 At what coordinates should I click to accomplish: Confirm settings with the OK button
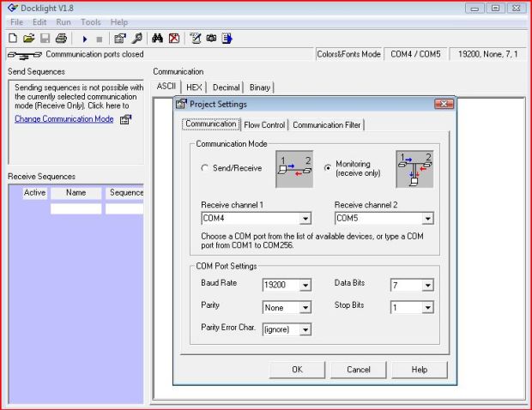click(x=297, y=370)
